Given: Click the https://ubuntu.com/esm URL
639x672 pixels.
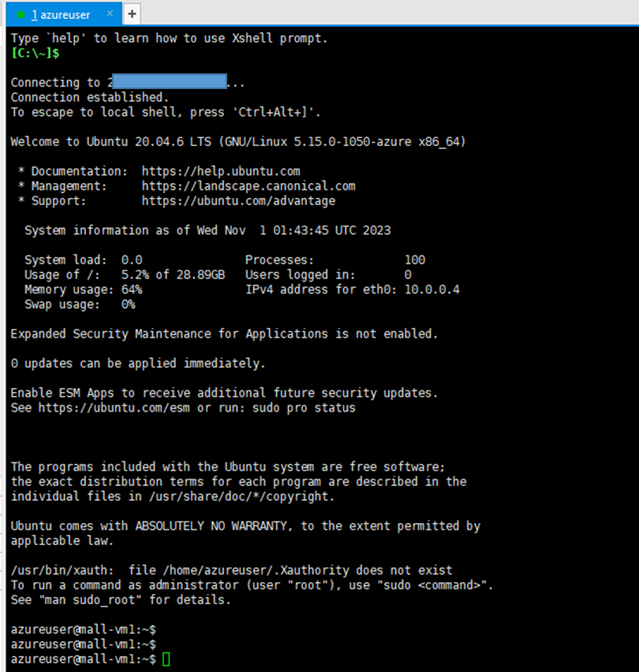Looking at the screenshot, I should click(114, 408).
